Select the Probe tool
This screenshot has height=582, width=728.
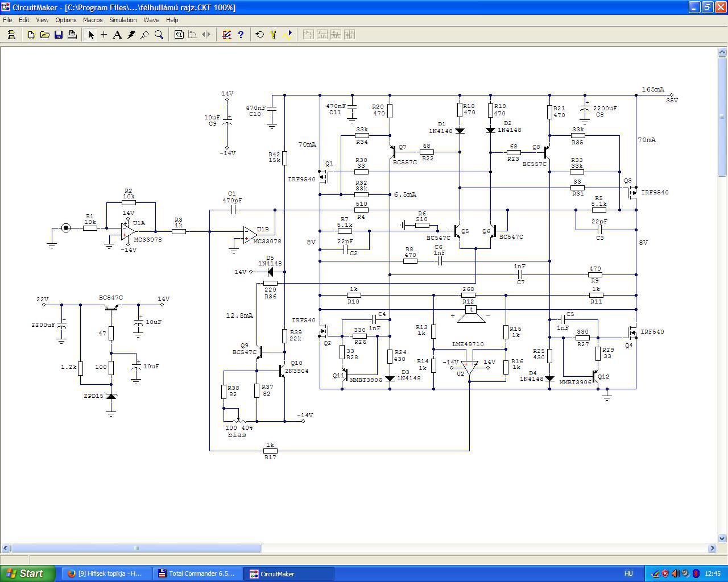pyautogui.click(x=145, y=35)
